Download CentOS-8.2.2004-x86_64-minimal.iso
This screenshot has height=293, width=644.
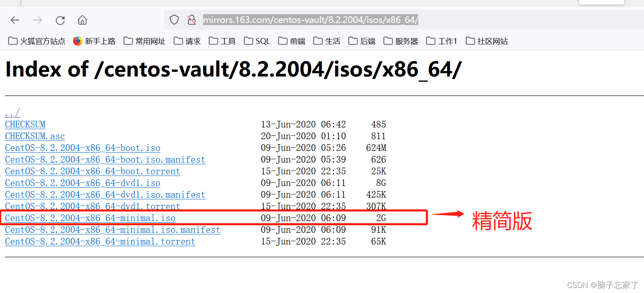(90, 218)
